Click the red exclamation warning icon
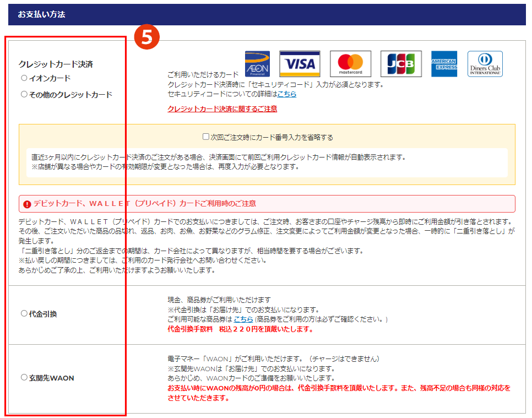Viewport: 532px width, 418px height. coord(27,204)
